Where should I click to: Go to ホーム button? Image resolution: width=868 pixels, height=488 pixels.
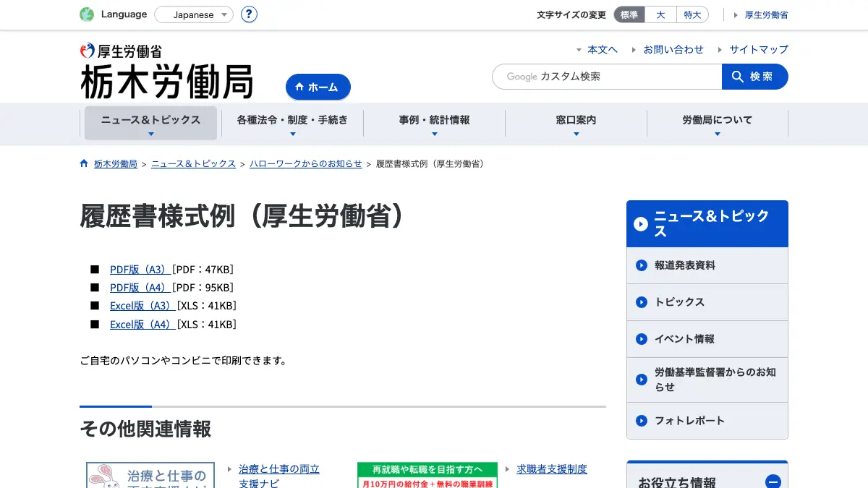point(318,87)
